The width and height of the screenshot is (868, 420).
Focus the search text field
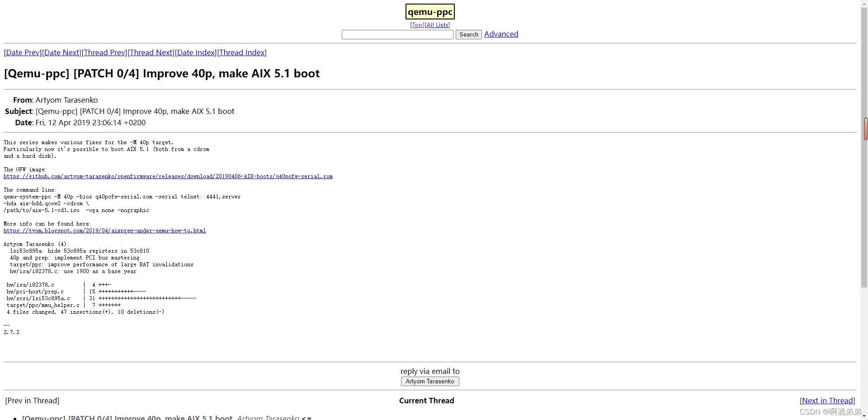397,35
